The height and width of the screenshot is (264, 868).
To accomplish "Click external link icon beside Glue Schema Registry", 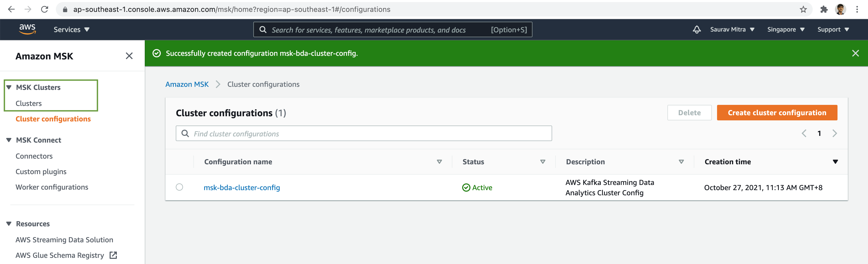I will click(x=113, y=255).
